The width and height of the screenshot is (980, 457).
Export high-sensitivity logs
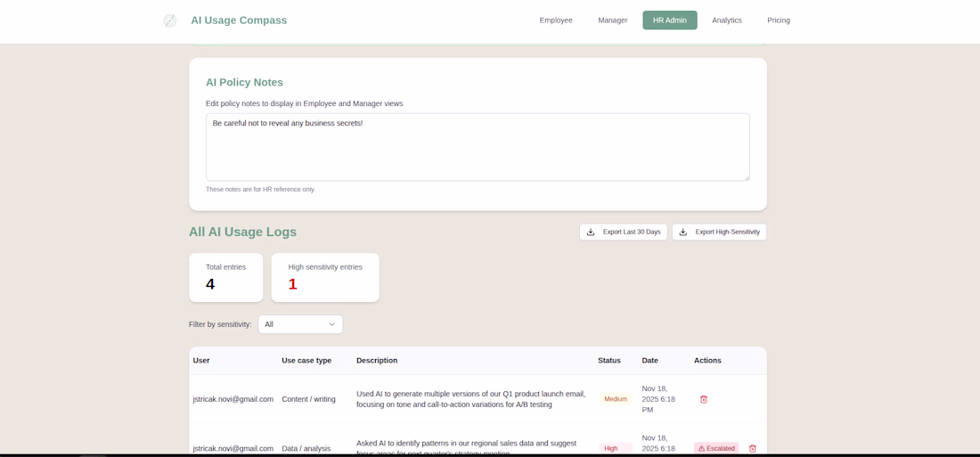719,232
